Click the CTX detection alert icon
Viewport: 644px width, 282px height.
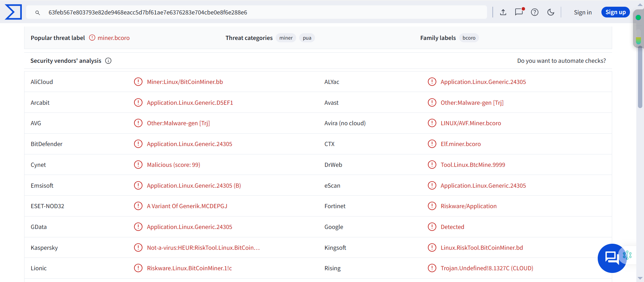pyautogui.click(x=432, y=144)
